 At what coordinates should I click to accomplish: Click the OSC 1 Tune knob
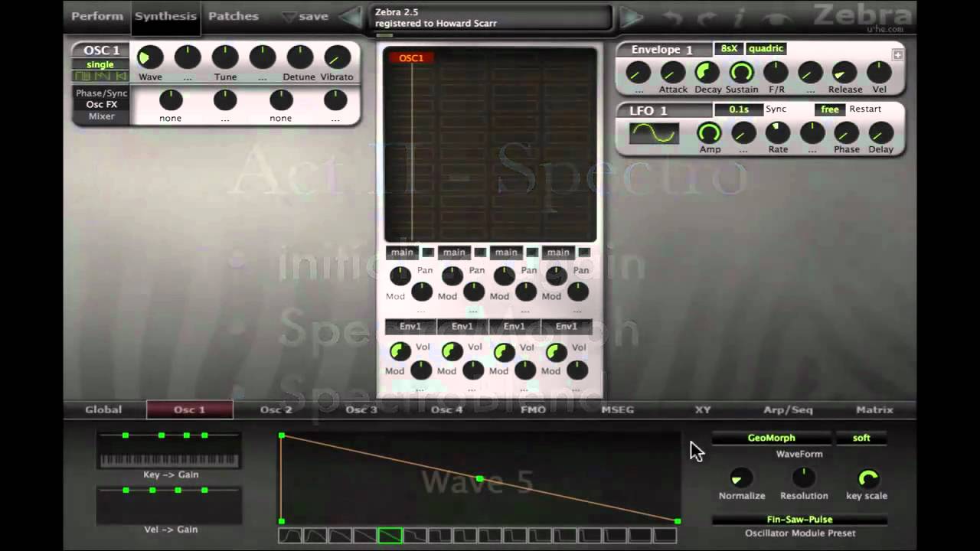pos(225,57)
